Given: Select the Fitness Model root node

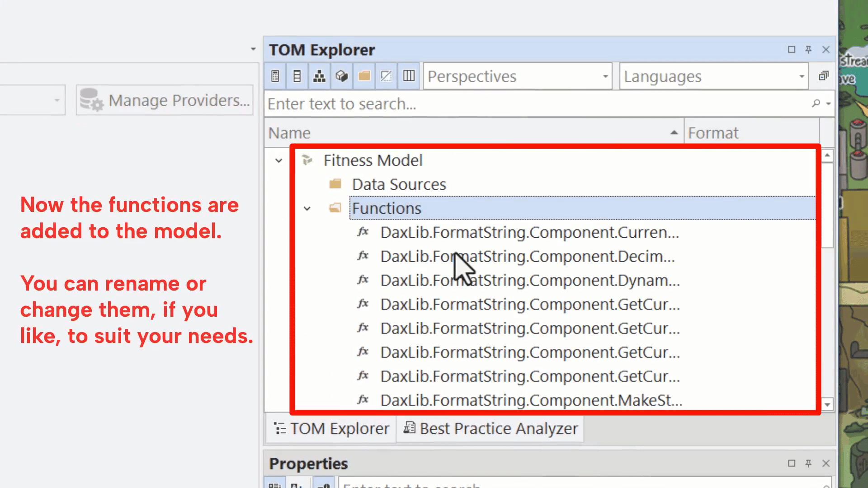Looking at the screenshot, I should (x=373, y=160).
